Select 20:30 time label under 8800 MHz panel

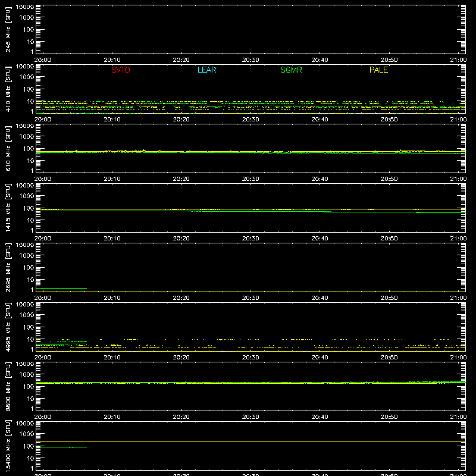click(x=250, y=417)
